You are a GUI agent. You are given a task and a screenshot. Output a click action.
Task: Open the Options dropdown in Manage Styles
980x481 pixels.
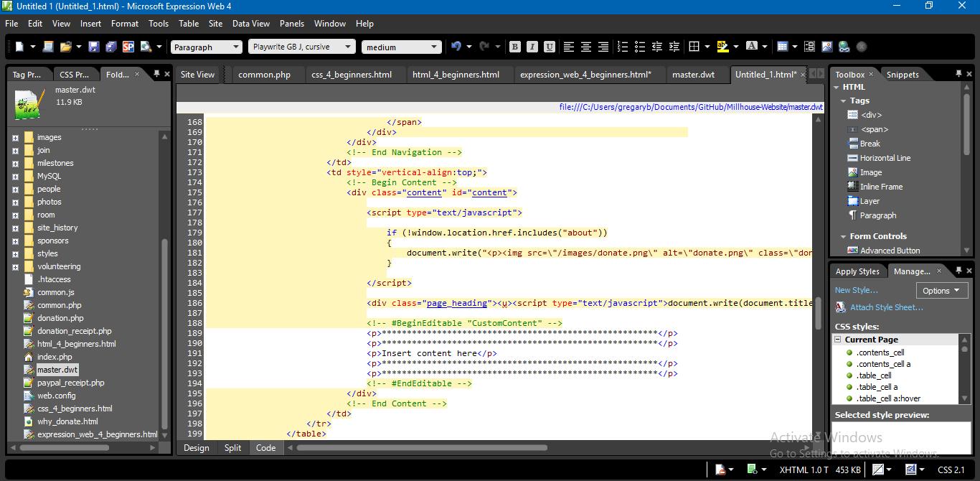(x=941, y=291)
